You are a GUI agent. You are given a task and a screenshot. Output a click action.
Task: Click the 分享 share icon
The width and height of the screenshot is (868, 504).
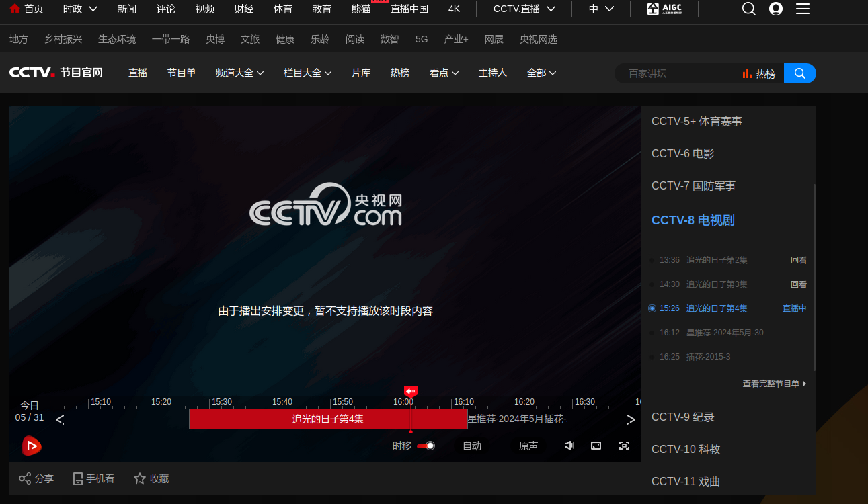[x=25, y=478]
